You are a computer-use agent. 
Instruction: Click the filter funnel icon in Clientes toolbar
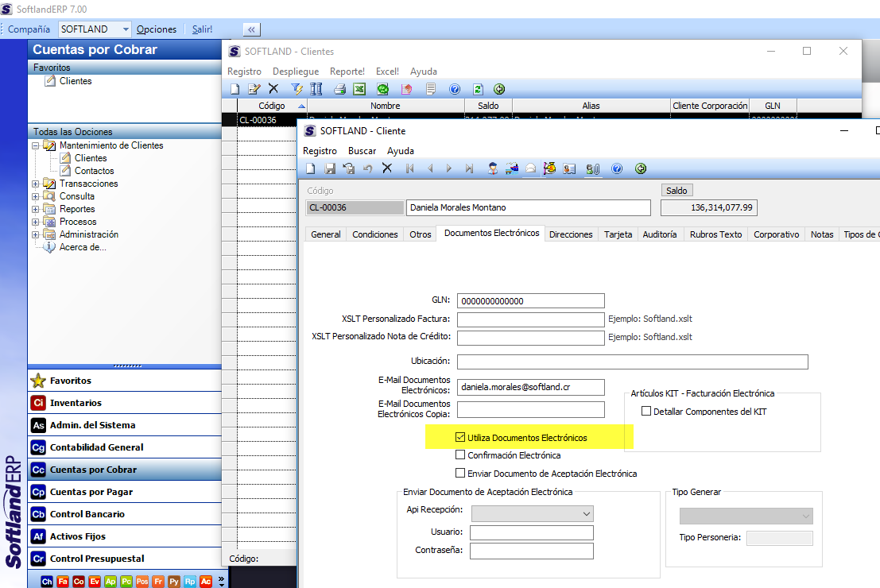click(x=297, y=89)
